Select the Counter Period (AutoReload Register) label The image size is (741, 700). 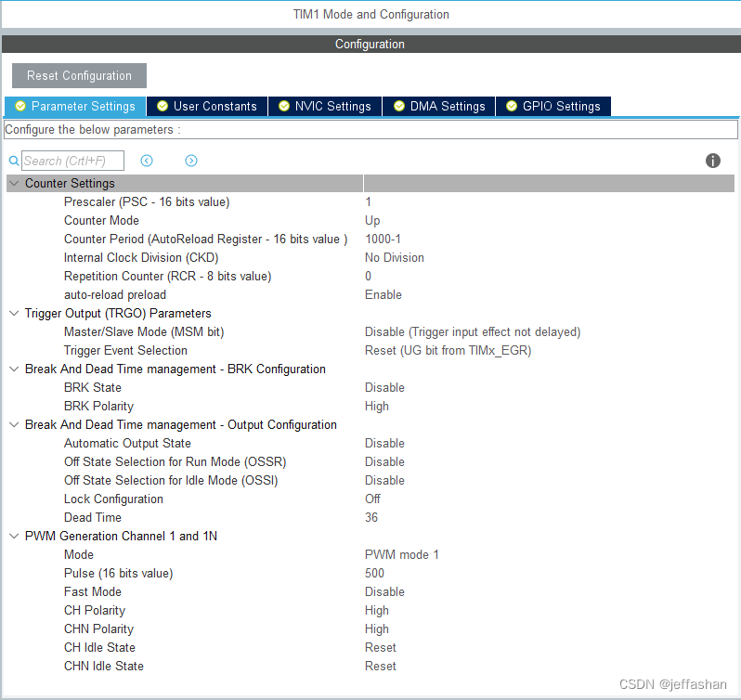(x=205, y=239)
